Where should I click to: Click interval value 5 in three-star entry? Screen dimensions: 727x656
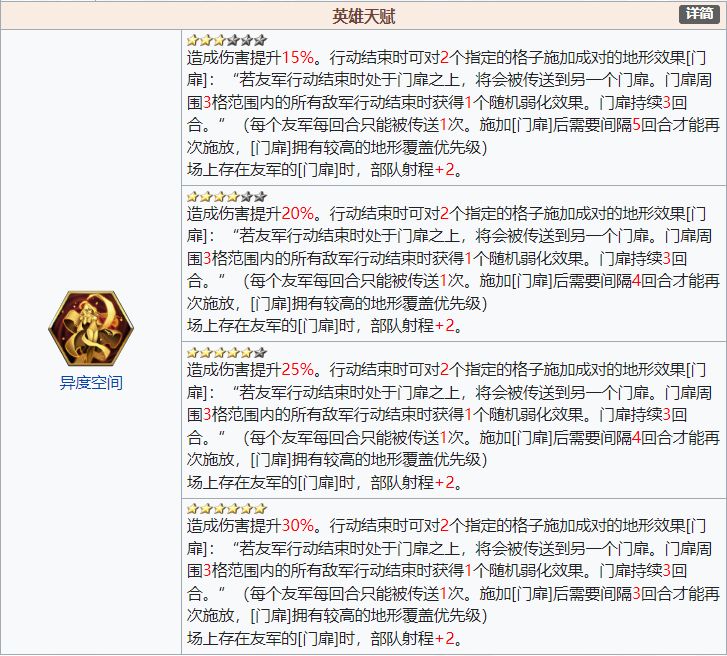click(636, 125)
